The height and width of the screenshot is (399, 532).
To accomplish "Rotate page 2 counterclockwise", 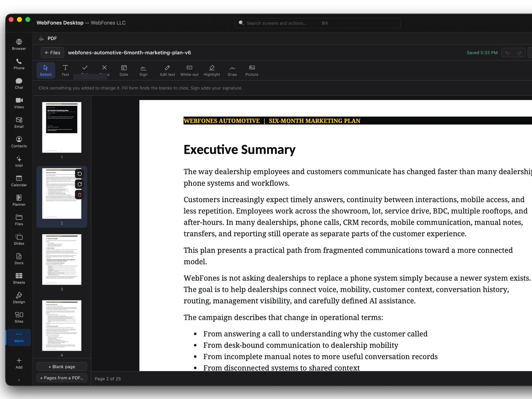I will (80, 174).
